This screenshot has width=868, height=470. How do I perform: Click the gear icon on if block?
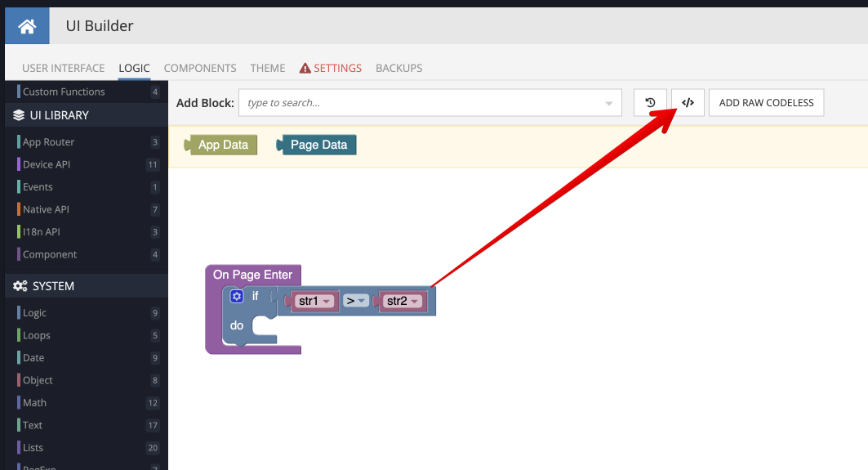pos(237,297)
